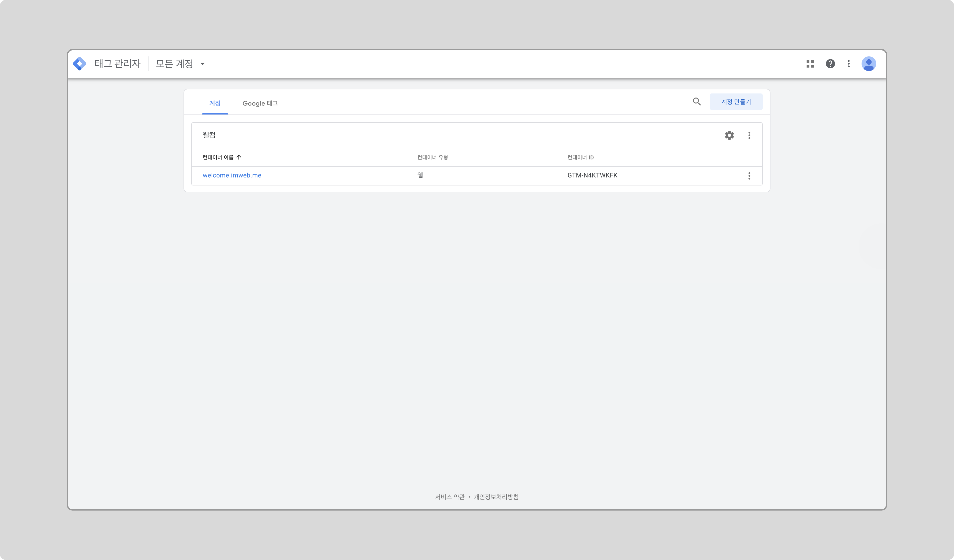The image size is (954, 560).
Task: Open welcome.imweb.me container three-dot menu
Action: tap(749, 176)
